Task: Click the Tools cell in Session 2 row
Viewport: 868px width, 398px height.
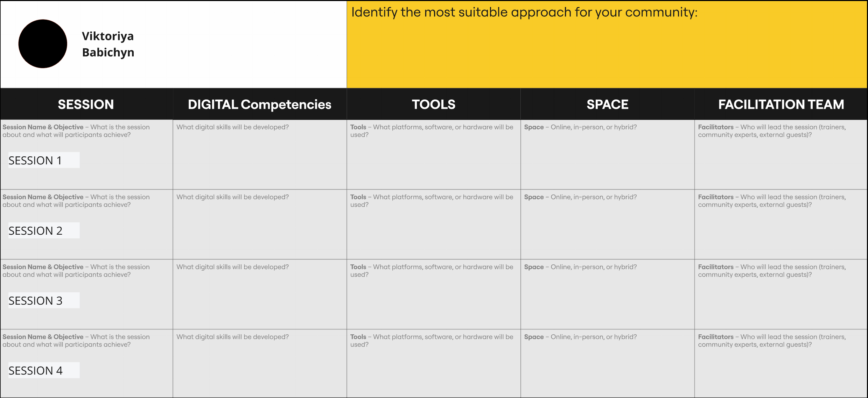Action: (x=433, y=227)
